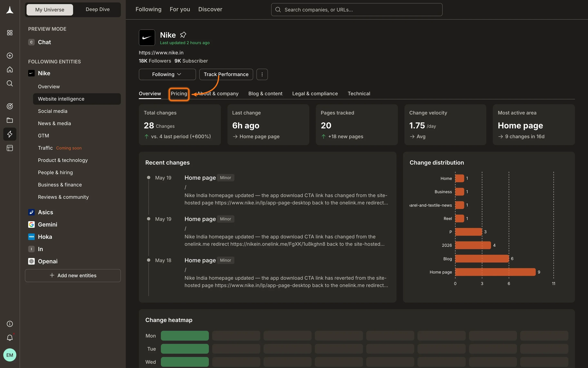Open the Discover navigation tab

click(x=210, y=9)
